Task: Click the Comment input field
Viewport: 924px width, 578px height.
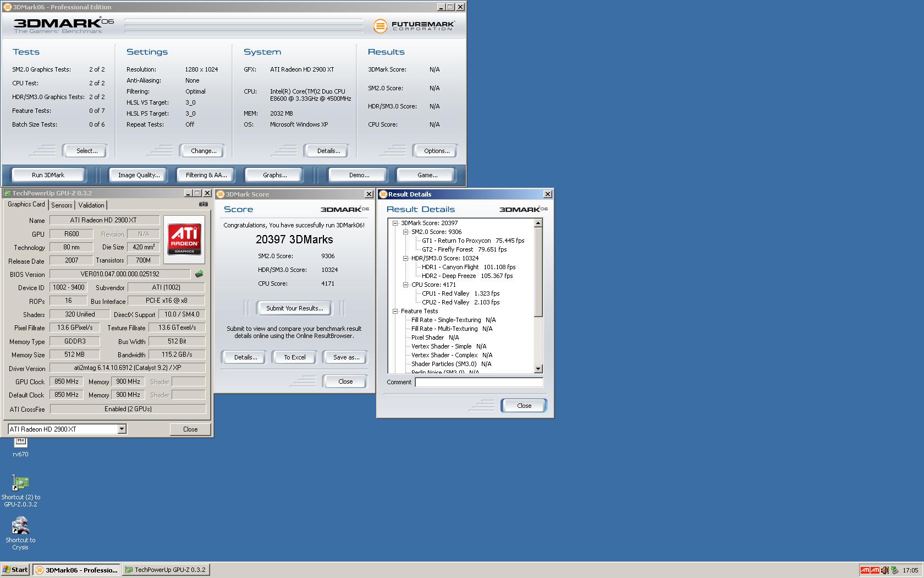Action: (x=479, y=382)
